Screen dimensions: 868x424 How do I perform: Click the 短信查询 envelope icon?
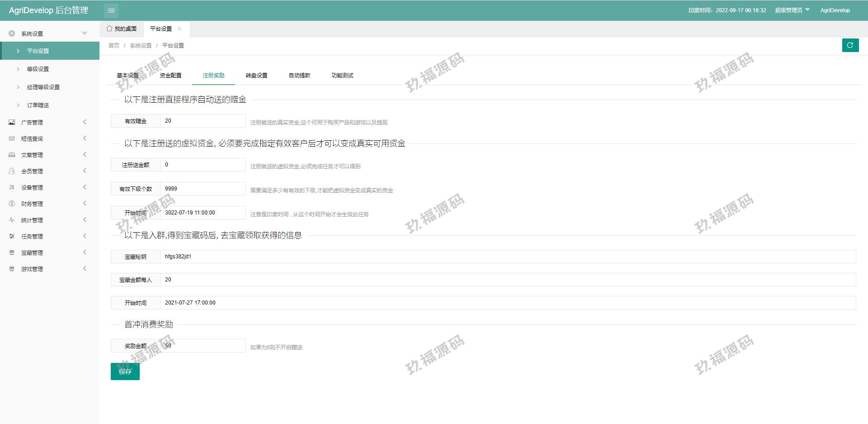[12, 138]
